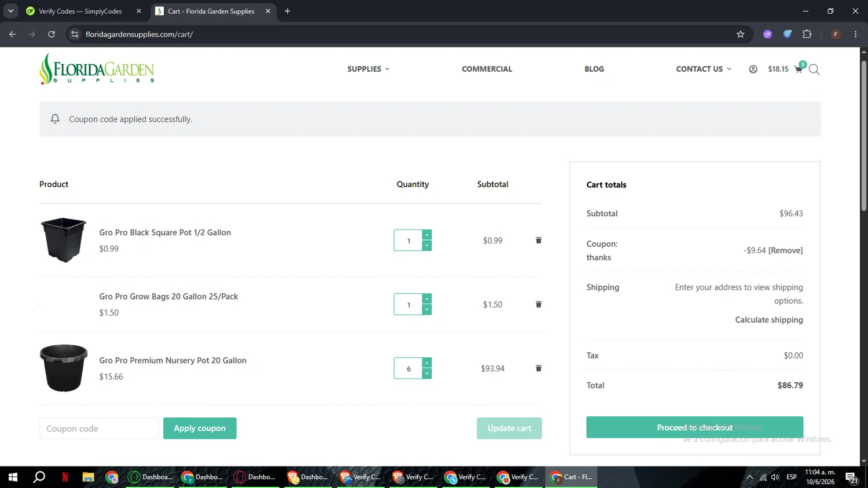
Task: Open the Cart - Fl... taskbar window
Action: pos(571,477)
